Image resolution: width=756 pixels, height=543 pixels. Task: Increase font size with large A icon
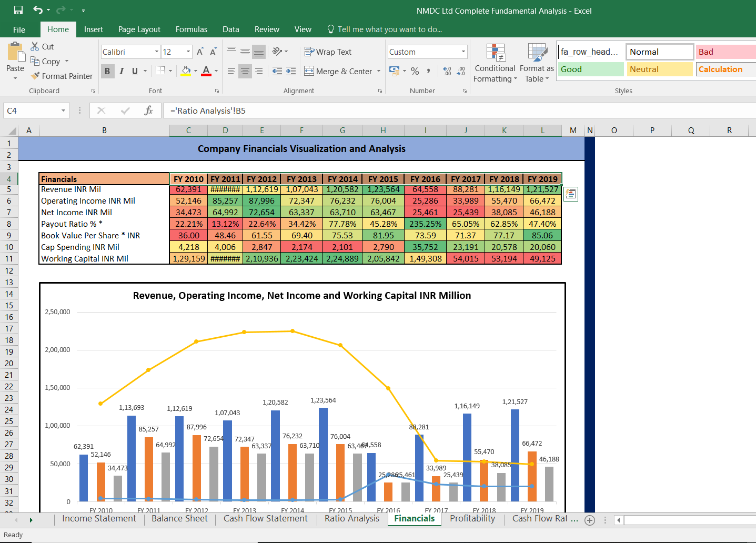200,52
